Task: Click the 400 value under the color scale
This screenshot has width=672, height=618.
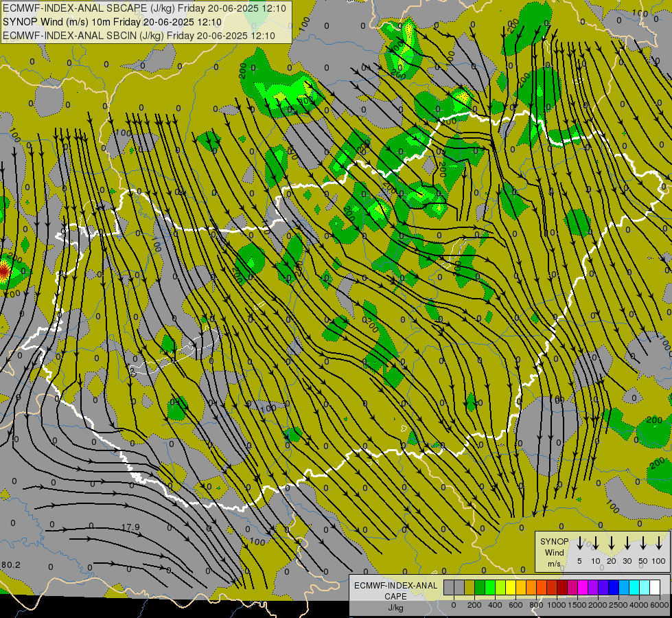Action: coord(495,605)
